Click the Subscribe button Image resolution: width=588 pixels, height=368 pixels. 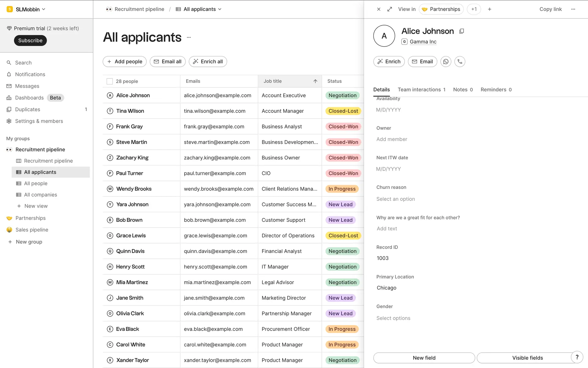click(x=30, y=40)
